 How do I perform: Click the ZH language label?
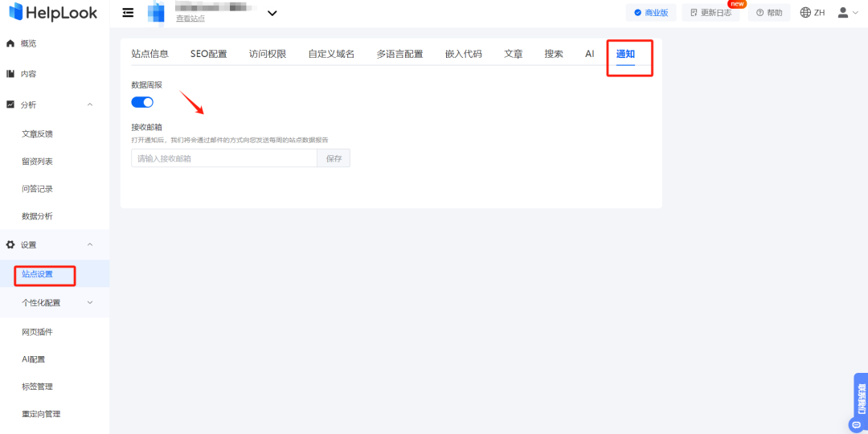pyautogui.click(x=819, y=13)
